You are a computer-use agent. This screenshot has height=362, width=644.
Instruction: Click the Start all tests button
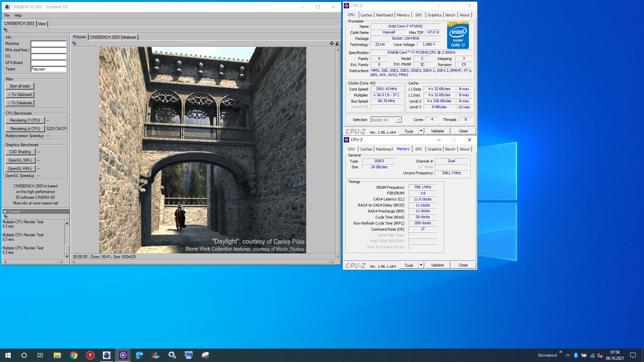click(20, 86)
